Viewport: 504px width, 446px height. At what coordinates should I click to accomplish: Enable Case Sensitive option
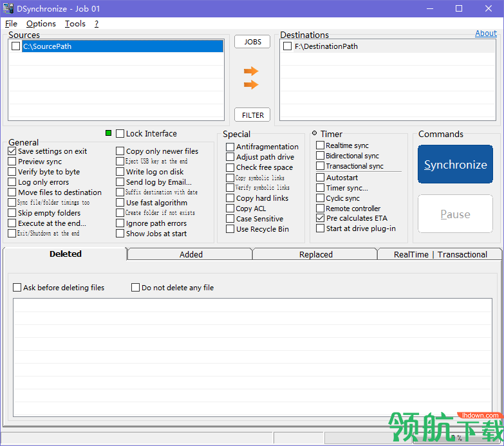[x=230, y=219]
